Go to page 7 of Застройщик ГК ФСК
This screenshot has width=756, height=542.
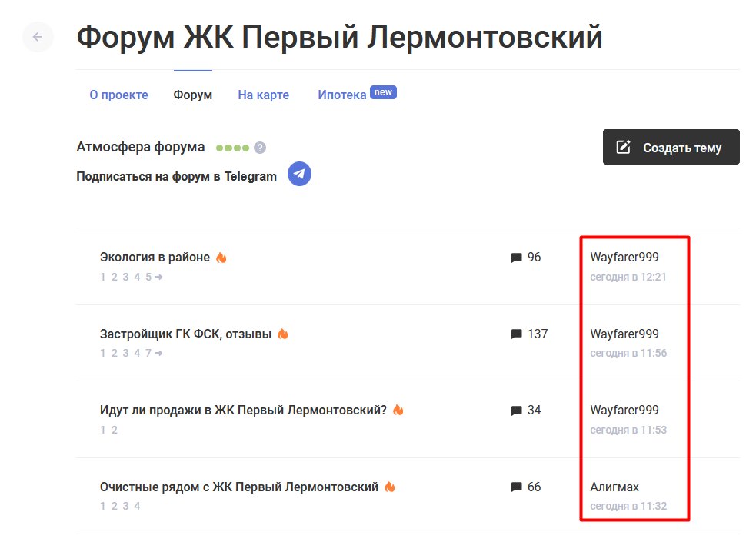[x=148, y=353]
